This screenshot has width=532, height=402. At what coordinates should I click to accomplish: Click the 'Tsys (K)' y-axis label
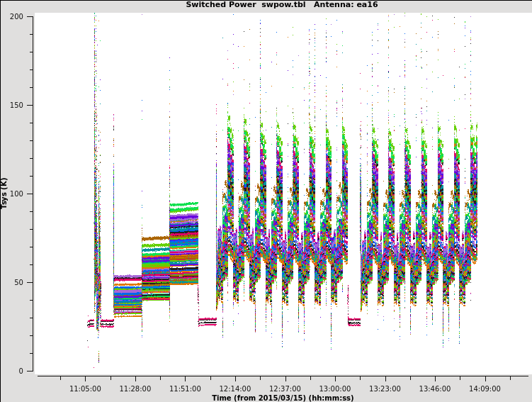pyautogui.click(x=5, y=193)
